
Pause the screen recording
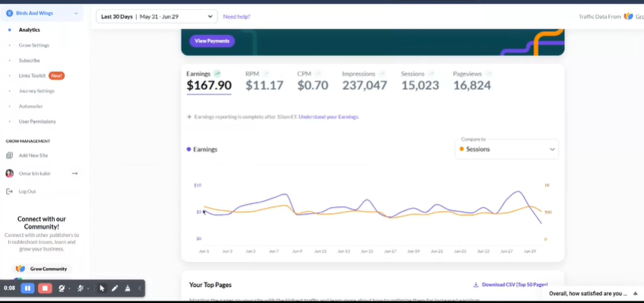(x=27, y=289)
